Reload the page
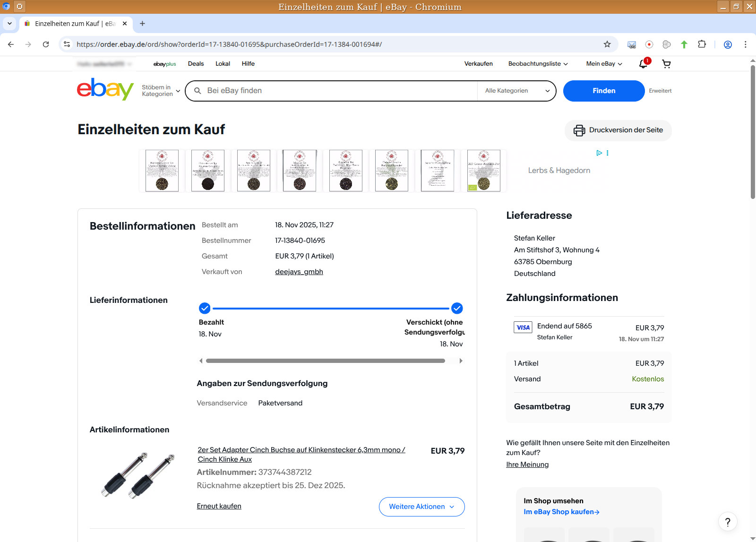This screenshot has height=542, width=756. coord(46,44)
